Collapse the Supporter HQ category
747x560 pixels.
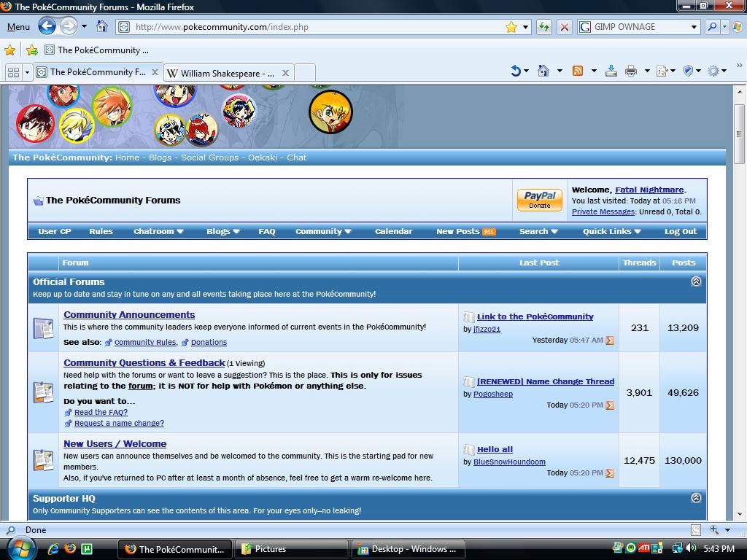695,498
